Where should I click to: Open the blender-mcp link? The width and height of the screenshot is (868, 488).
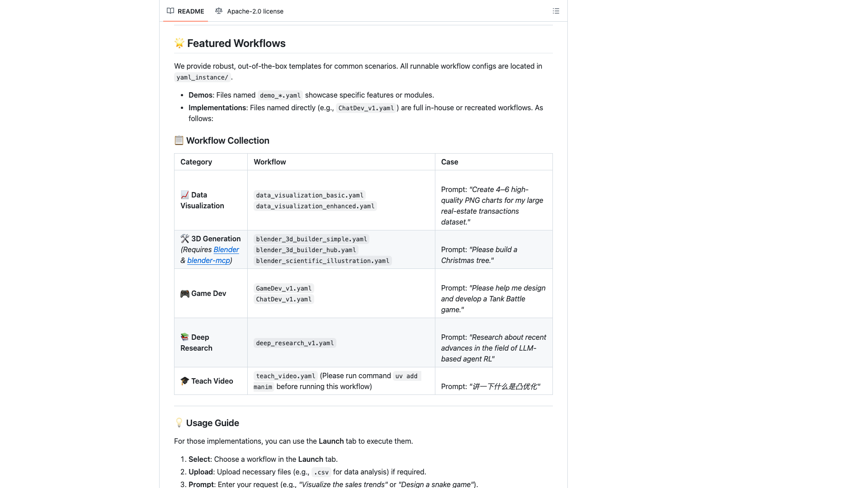pyautogui.click(x=208, y=260)
